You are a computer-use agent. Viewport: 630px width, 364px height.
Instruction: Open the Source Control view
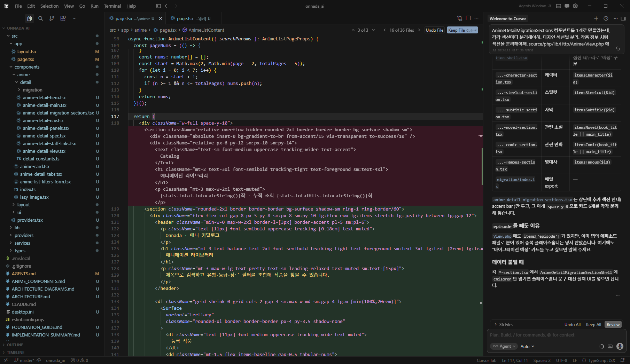click(x=52, y=18)
